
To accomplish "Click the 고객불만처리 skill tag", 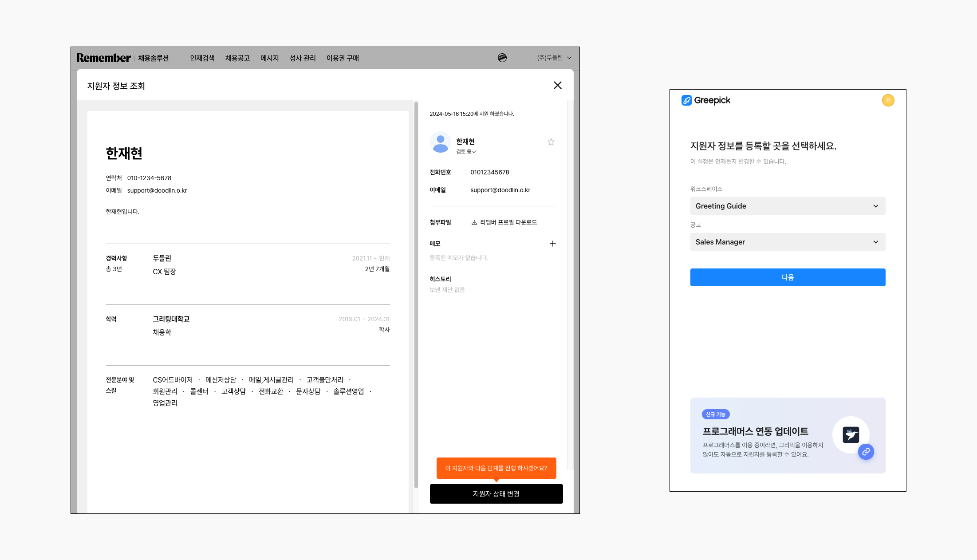I will pyautogui.click(x=325, y=380).
